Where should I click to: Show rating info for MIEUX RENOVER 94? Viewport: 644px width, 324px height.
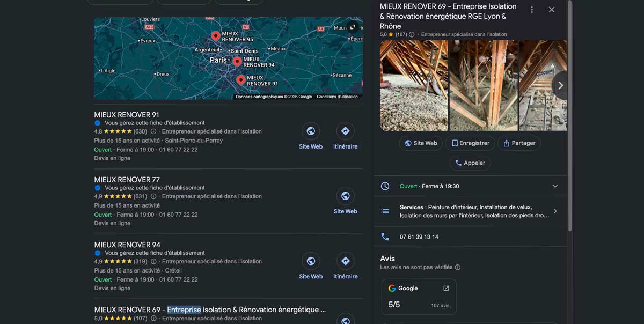point(153,262)
